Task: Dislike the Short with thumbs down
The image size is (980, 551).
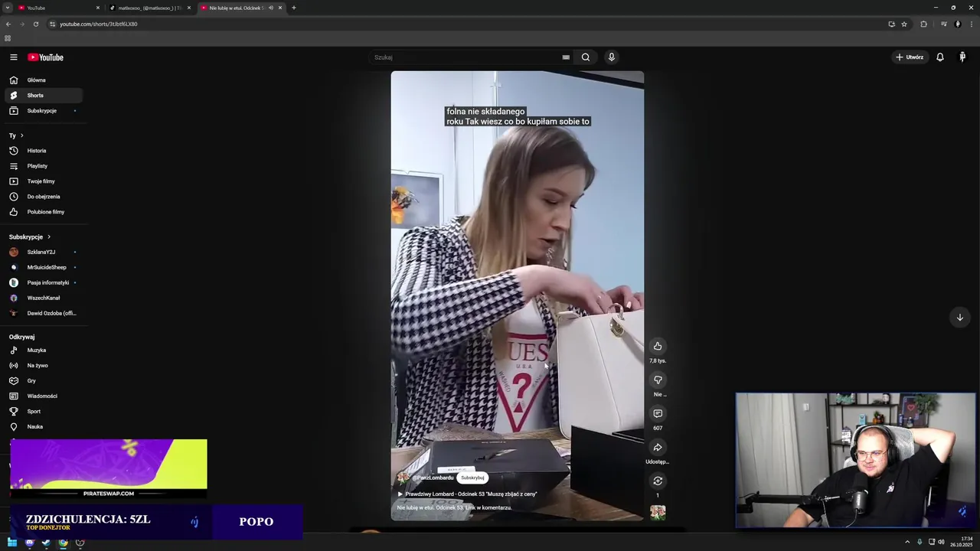Action: click(658, 380)
